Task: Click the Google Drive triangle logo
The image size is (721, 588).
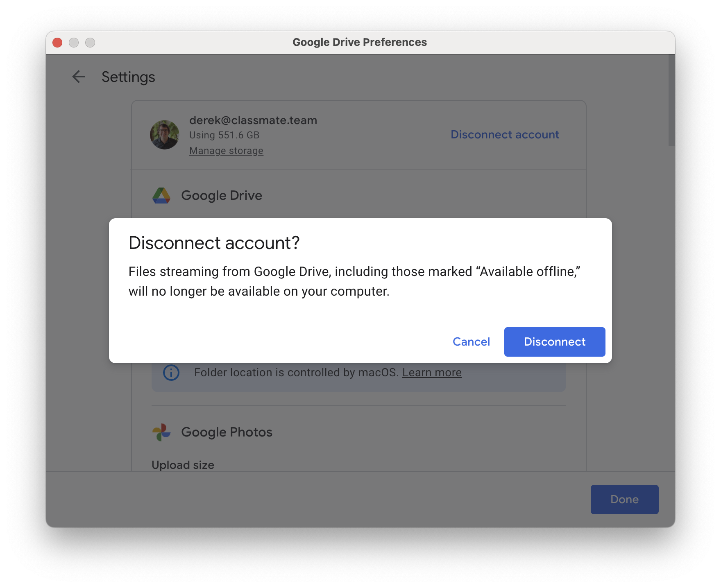Action: (x=161, y=196)
